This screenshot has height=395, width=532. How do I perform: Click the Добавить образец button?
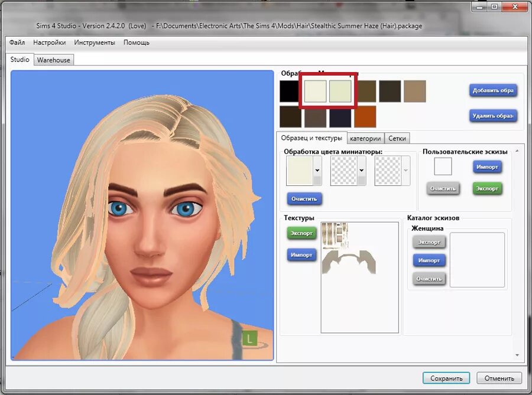click(x=493, y=90)
